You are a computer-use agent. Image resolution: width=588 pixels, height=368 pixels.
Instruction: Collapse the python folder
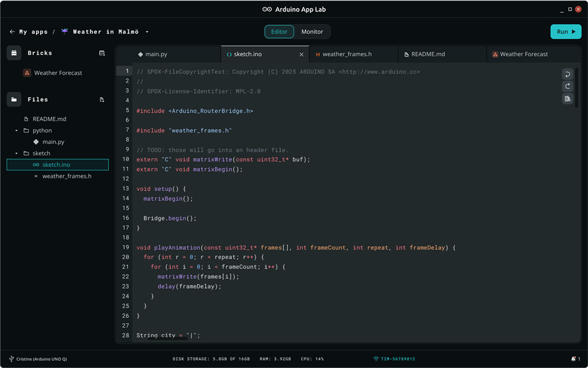point(17,131)
